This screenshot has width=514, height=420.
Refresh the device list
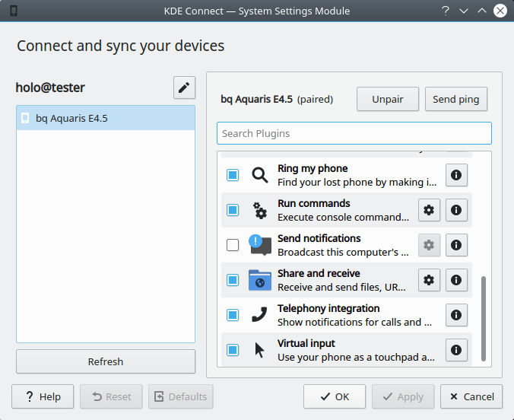click(x=106, y=361)
